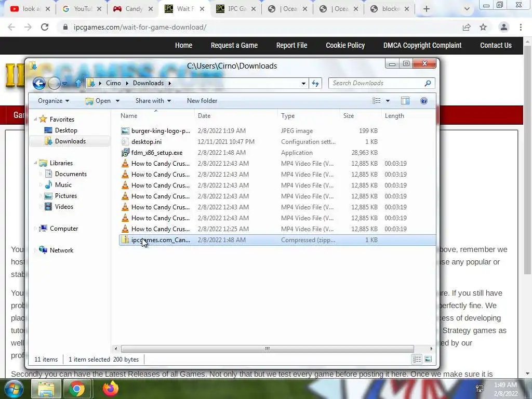
Task: Open Request a Game page
Action: coord(234,46)
